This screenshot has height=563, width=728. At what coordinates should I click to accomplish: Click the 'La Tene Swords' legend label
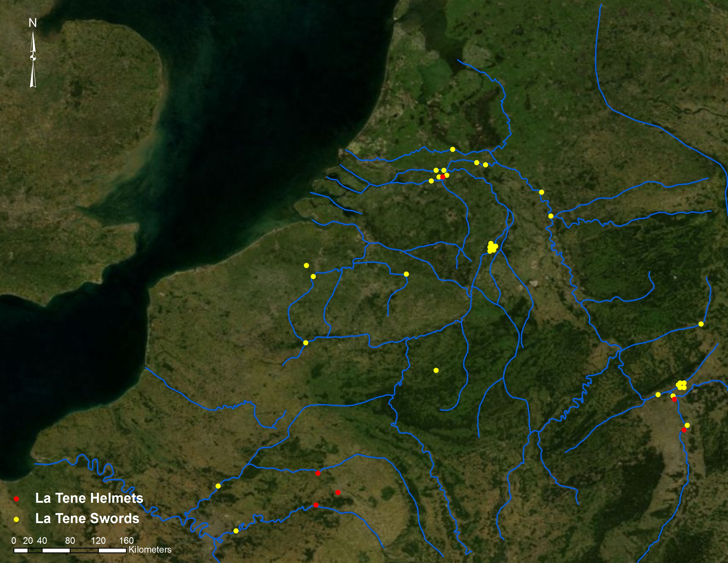[x=87, y=519]
